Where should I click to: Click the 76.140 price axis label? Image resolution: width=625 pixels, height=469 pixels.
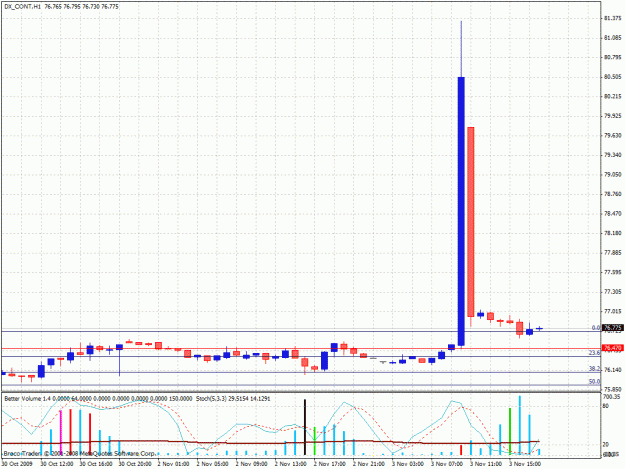613,370
